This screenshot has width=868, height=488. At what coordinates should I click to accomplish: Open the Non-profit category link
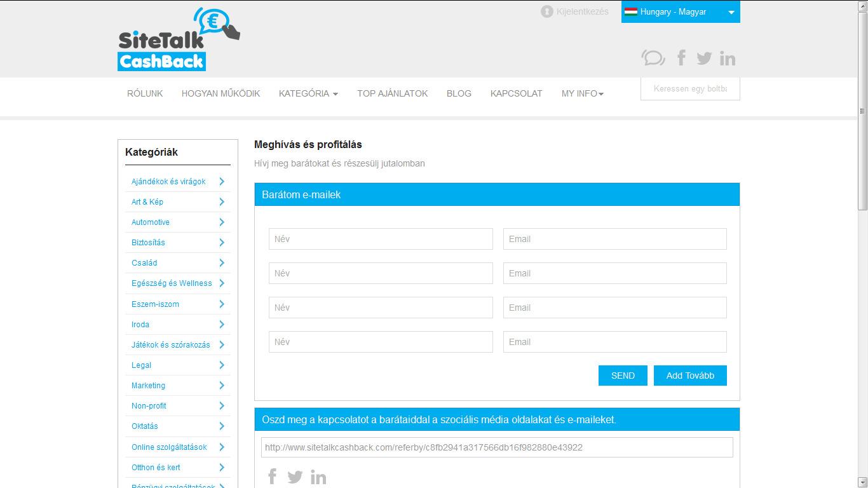click(149, 406)
